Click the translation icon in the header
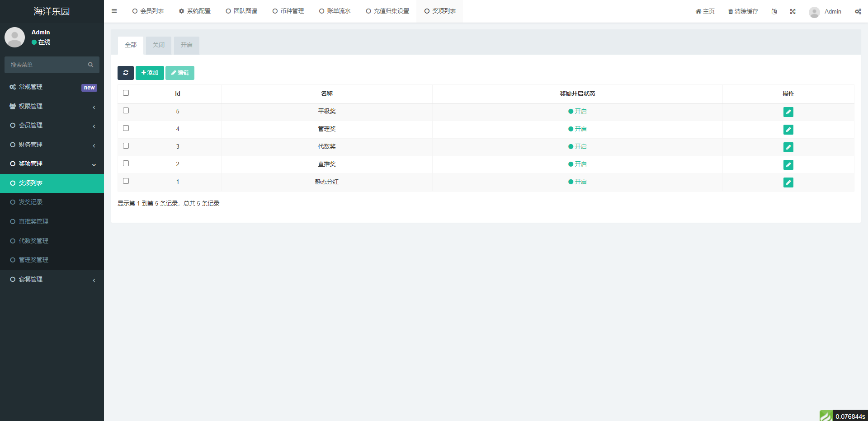Screen dimensions: 868x421 click(x=774, y=11)
